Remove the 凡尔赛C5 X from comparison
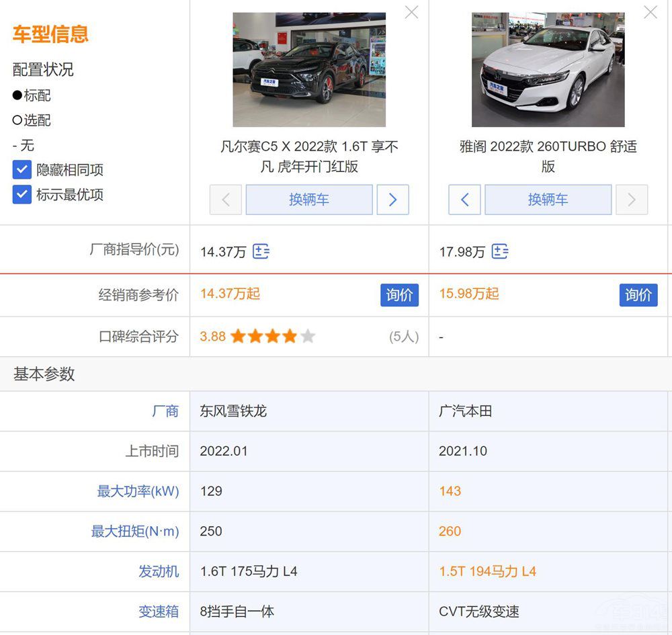 (411, 12)
